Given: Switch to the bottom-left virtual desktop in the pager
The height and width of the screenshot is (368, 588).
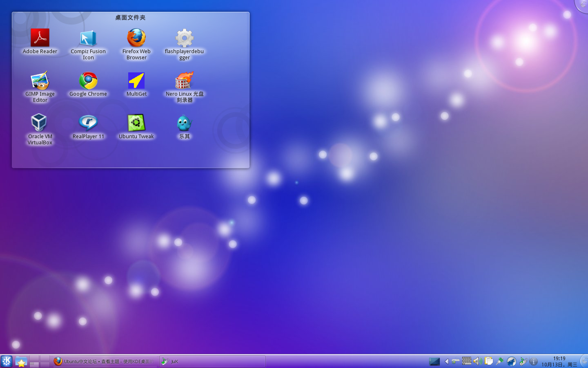Looking at the screenshot, I should tap(34, 365).
